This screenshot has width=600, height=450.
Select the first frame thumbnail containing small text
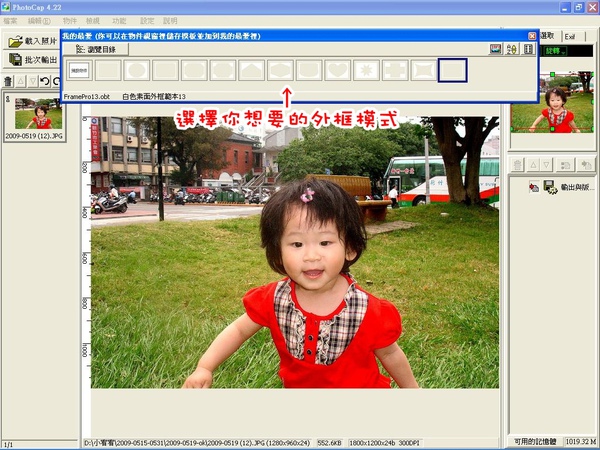(80, 70)
